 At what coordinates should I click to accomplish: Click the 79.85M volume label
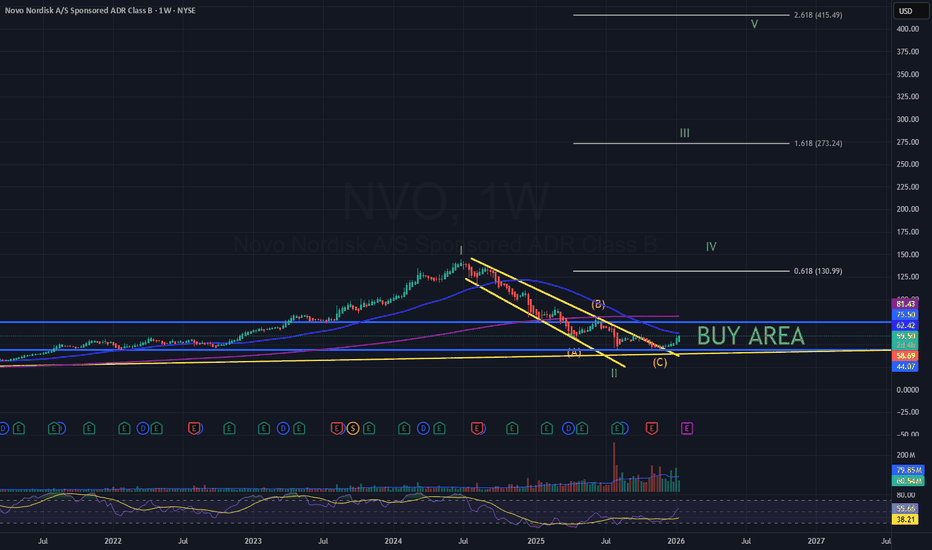click(909, 470)
